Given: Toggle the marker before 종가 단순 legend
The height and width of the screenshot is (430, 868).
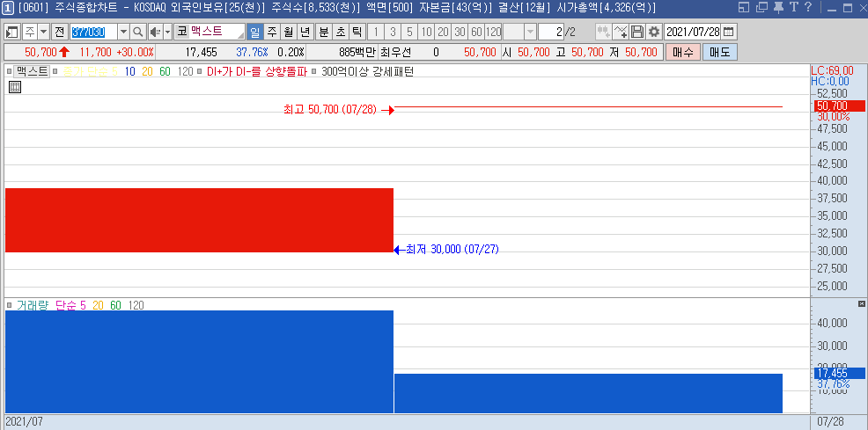Looking at the screenshot, I should click(x=55, y=71).
